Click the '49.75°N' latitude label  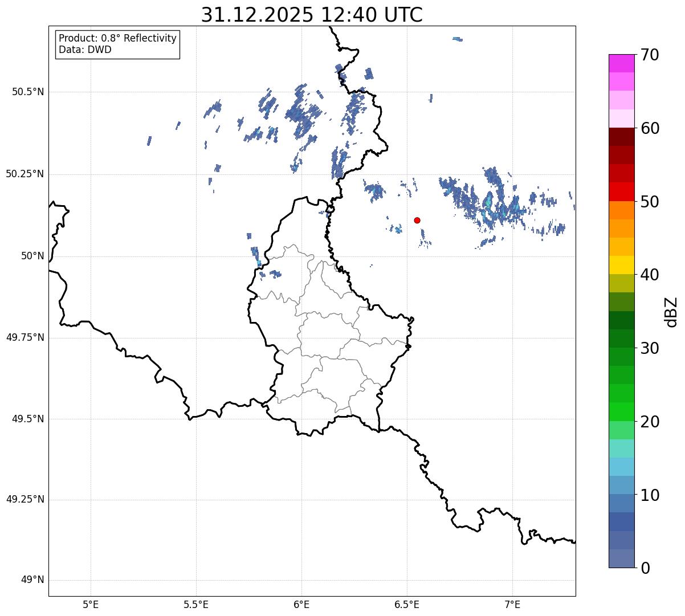tap(25, 337)
